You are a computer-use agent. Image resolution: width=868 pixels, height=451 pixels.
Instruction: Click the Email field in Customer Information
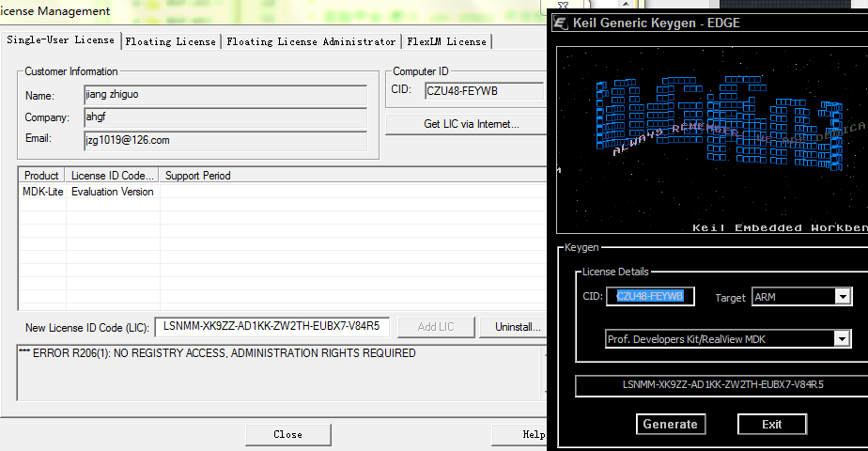[x=225, y=140]
